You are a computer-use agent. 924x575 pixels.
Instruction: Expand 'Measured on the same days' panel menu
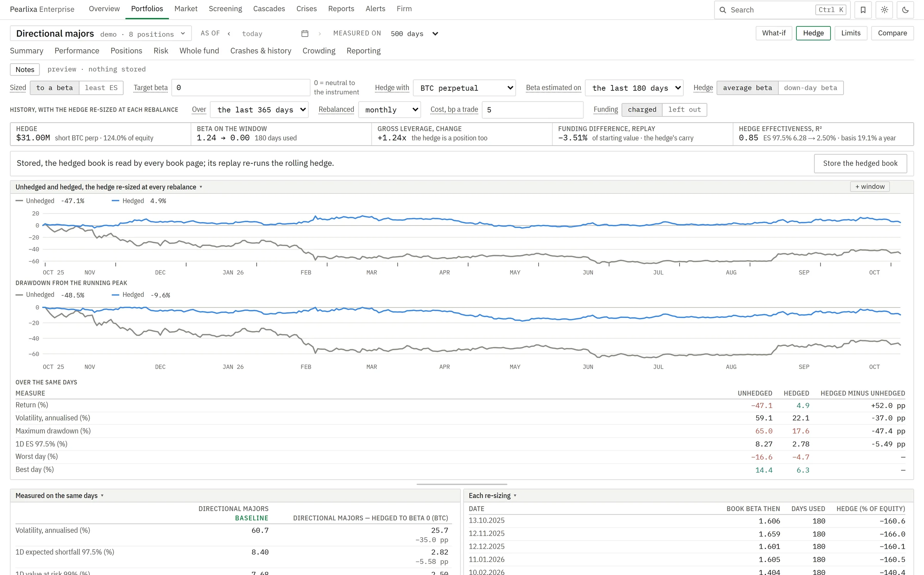[x=102, y=496]
